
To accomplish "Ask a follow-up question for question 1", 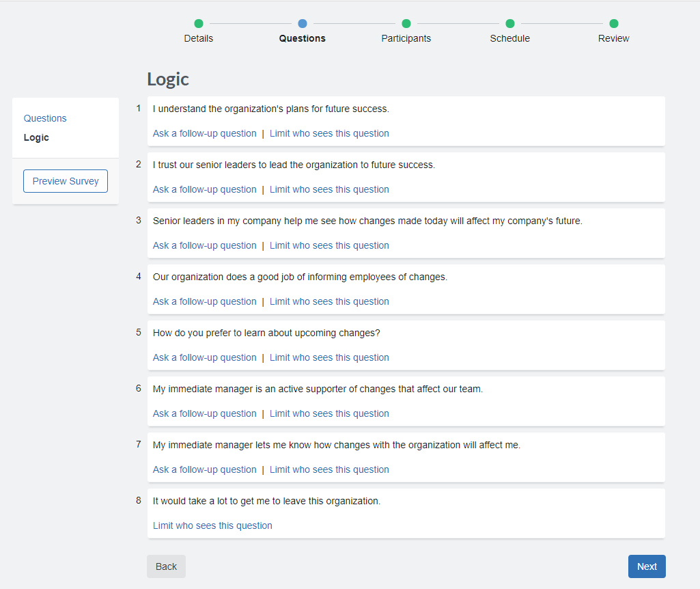I will point(204,133).
